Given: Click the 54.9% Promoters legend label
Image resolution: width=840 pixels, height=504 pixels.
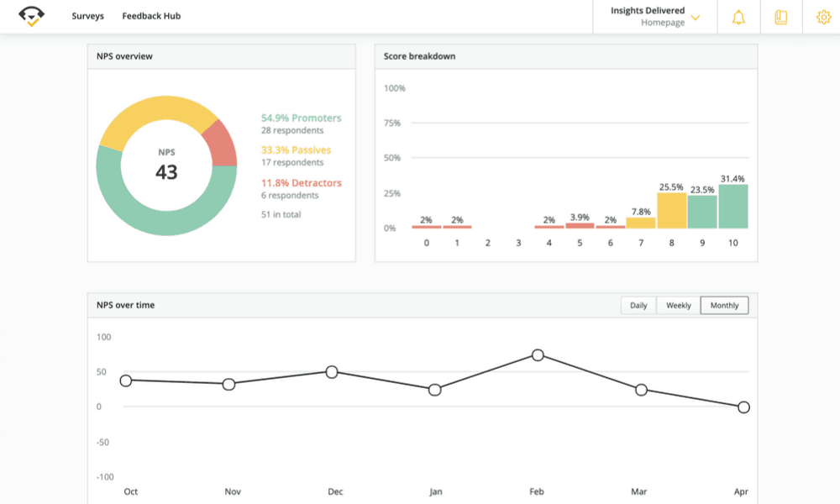Looking at the screenshot, I should point(302,118).
